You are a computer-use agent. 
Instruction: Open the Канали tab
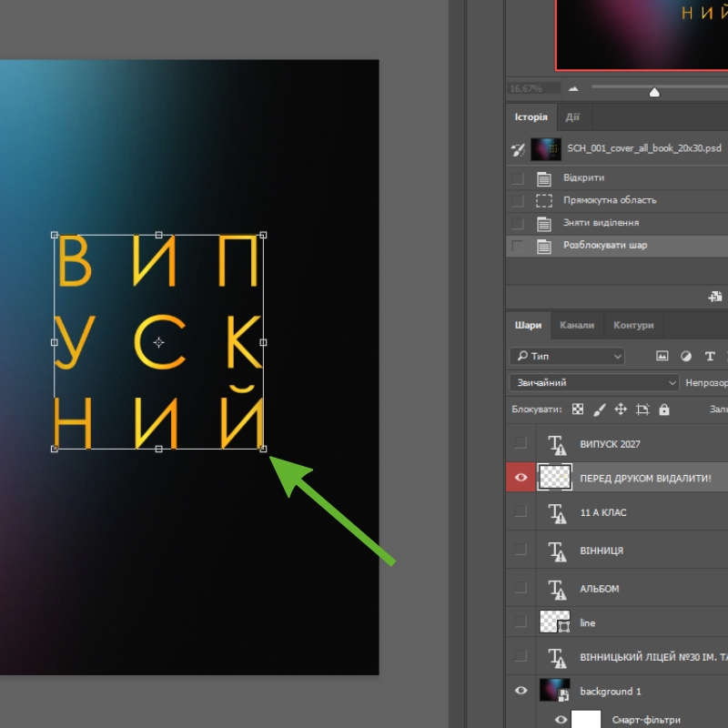[577, 325]
